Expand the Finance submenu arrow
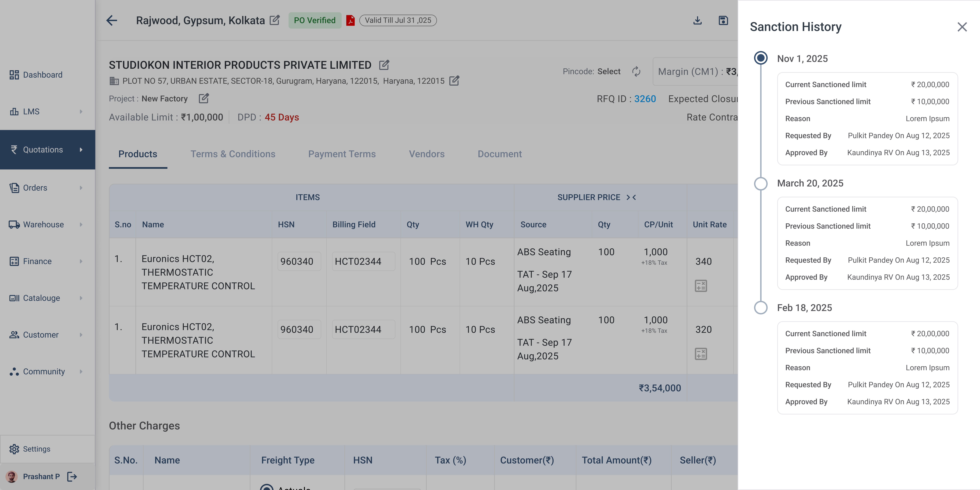The width and height of the screenshot is (980, 490). click(x=81, y=261)
